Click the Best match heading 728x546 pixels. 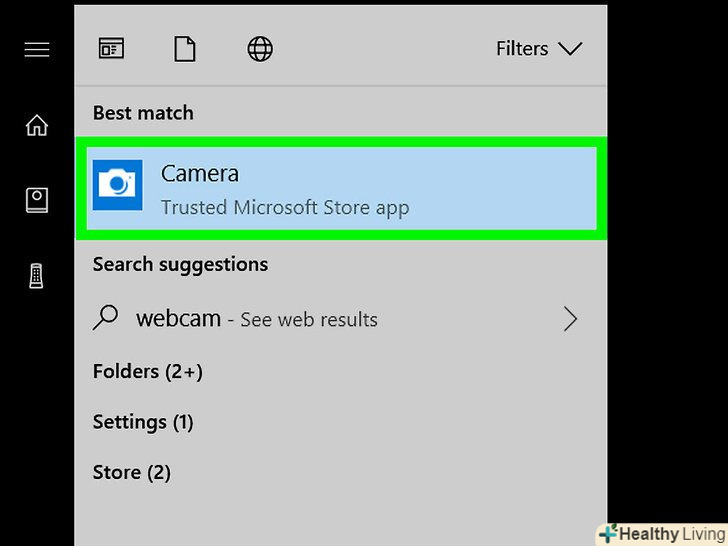pyautogui.click(x=143, y=113)
